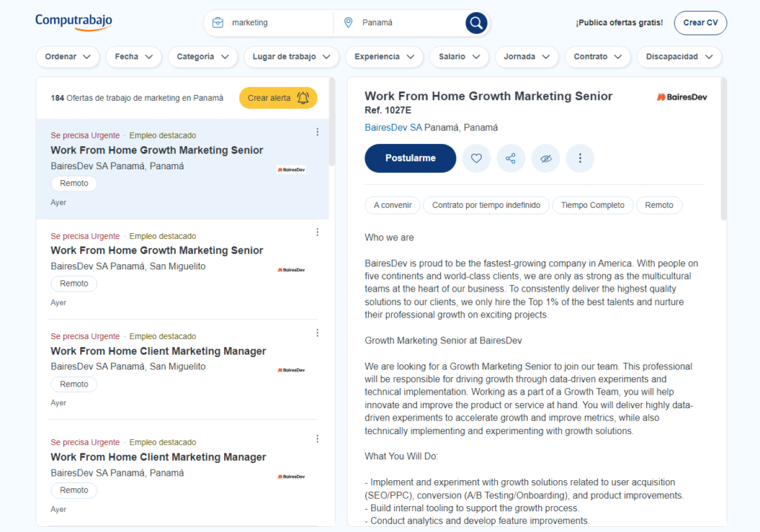
Task: Open the Categoría filter
Action: 203,56
